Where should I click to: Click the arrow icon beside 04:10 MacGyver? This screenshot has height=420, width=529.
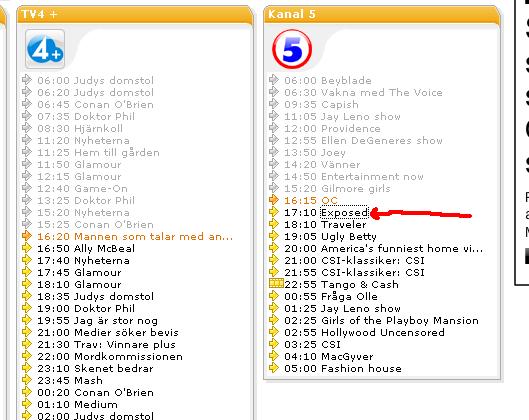coord(274,356)
